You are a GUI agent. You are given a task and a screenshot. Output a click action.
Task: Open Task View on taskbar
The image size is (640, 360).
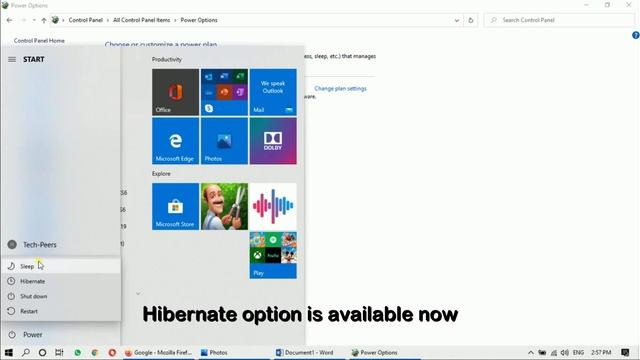[59, 352]
